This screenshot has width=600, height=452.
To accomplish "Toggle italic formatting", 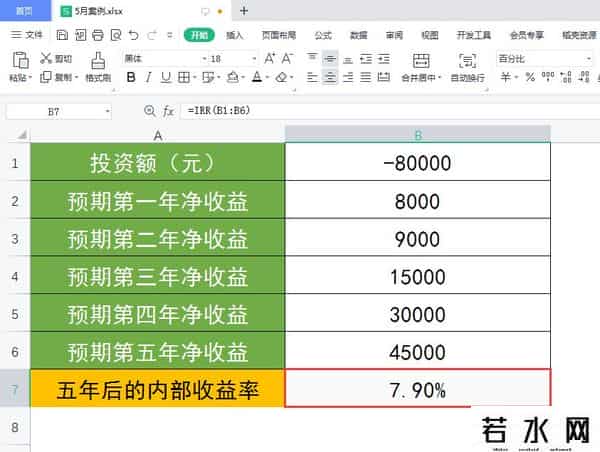I will [x=148, y=77].
